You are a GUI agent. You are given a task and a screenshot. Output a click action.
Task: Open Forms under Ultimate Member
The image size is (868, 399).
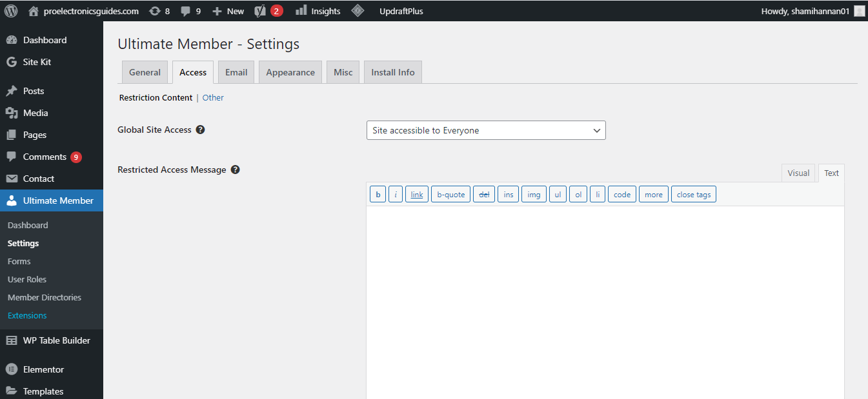click(x=19, y=261)
